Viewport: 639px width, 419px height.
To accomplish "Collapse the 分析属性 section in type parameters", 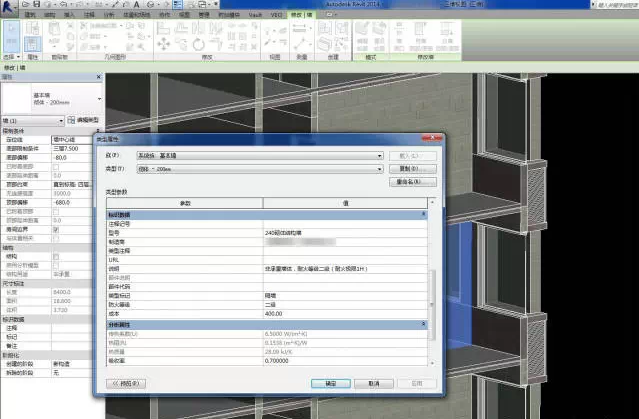I will click(x=424, y=324).
